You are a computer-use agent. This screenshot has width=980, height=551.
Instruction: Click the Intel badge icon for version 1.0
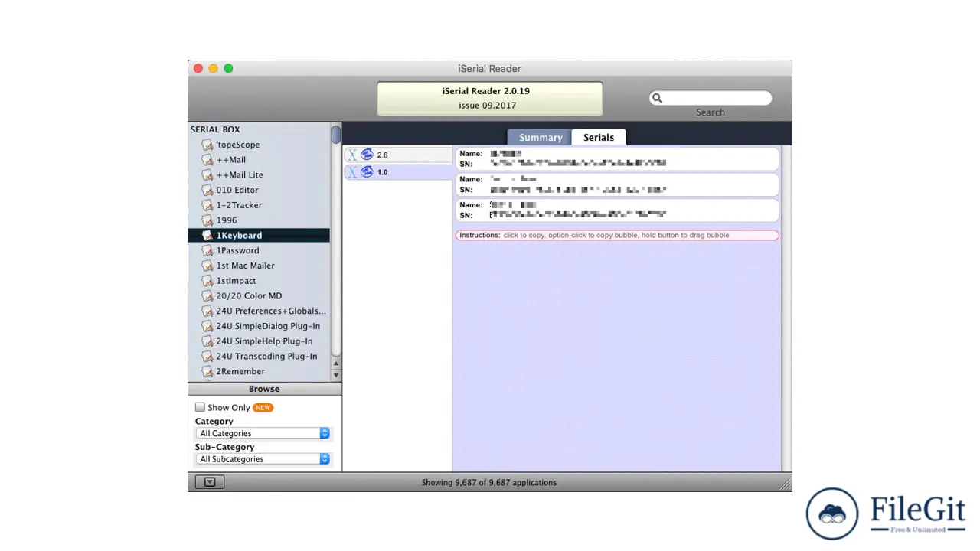[x=367, y=172]
